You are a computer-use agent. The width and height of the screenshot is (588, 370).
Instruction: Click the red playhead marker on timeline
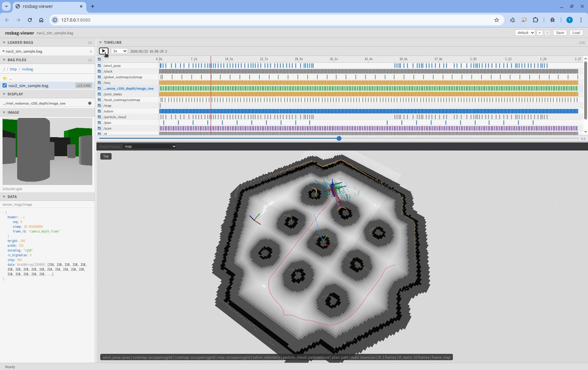pyautogui.click(x=211, y=95)
